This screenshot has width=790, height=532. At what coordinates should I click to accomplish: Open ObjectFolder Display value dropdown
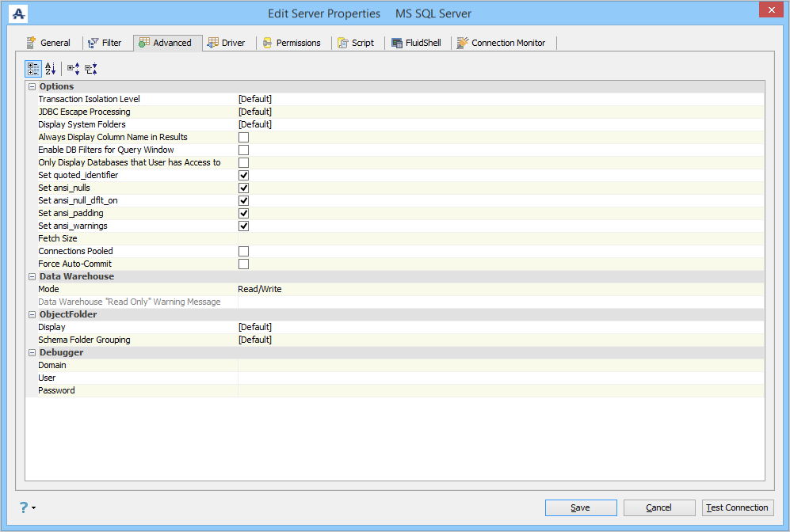tap(501, 327)
